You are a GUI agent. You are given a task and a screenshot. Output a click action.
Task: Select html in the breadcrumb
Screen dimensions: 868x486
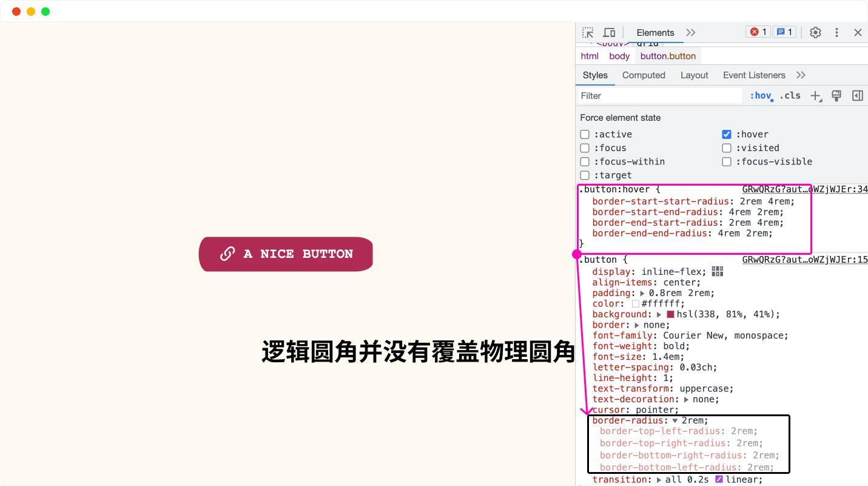tap(590, 56)
